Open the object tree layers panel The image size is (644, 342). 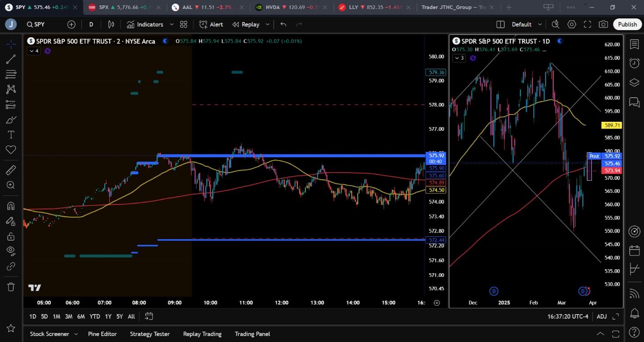pos(635,82)
